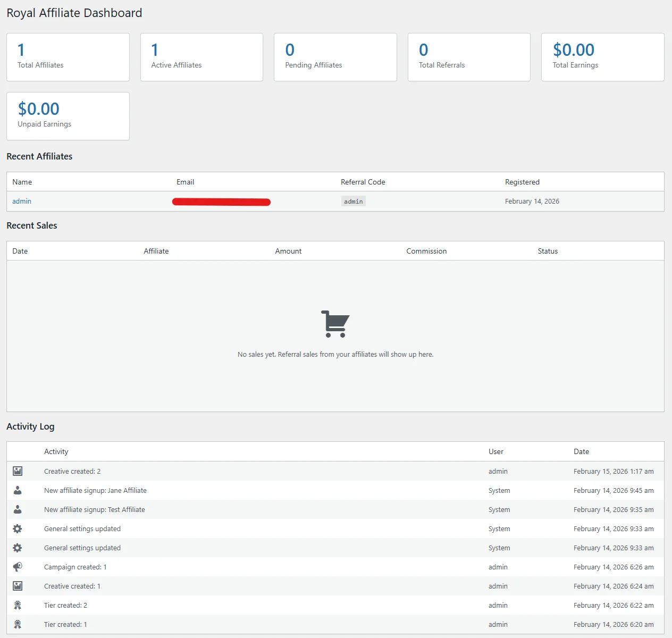This screenshot has width=672, height=638.
Task: Click the award icon next to Tier created: 1
Action: [x=18, y=624]
